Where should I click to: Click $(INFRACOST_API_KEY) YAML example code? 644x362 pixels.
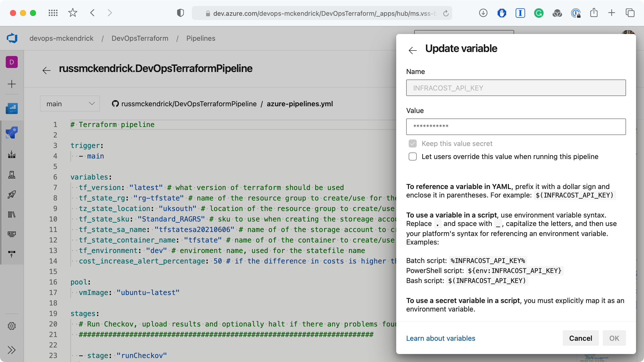(x=575, y=195)
